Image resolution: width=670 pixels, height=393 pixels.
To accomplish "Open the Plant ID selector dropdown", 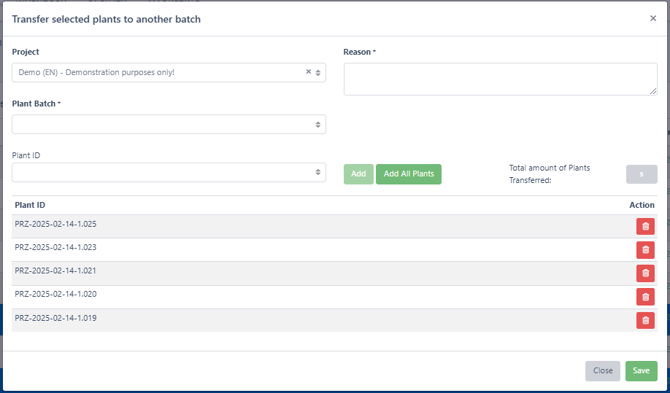I will click(169, 172).
